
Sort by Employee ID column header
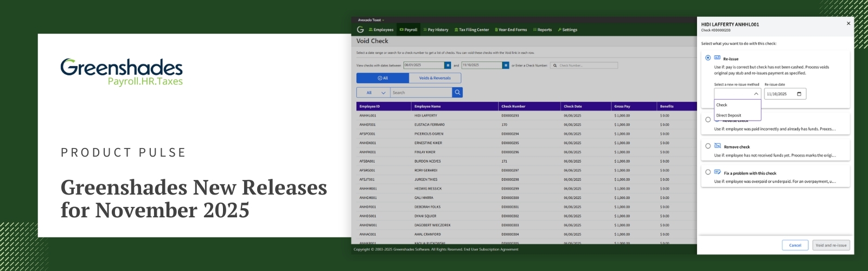coord(369,106)
